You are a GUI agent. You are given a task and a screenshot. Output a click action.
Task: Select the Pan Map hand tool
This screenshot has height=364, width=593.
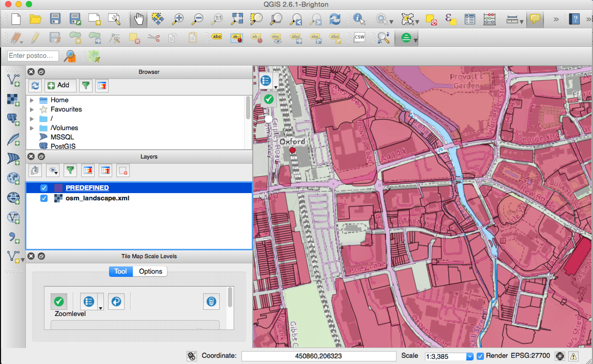pos(139,19)
